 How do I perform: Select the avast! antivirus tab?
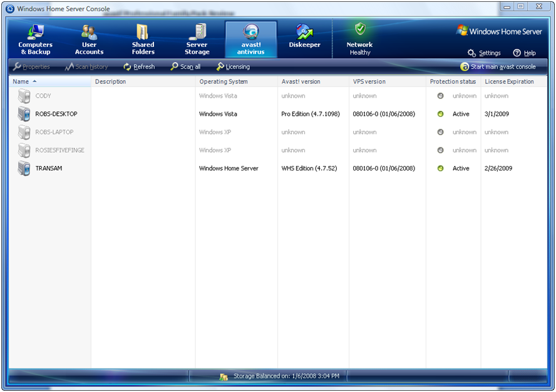point(251,39)
